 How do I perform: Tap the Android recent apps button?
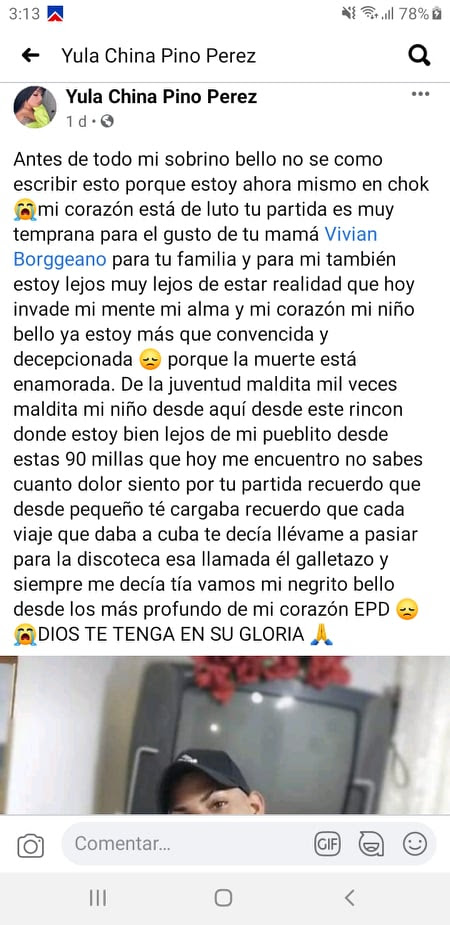[98, 898]
